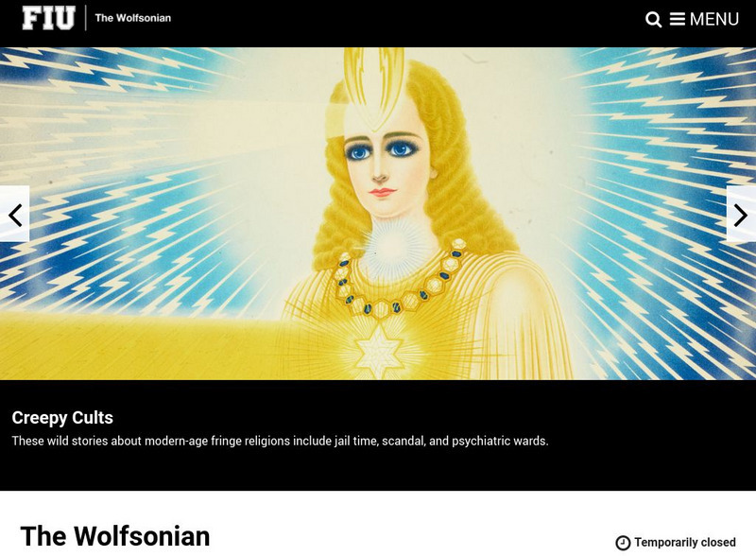Open the search magnifier icon
Viewport: 756px width, 556px height.
point(653,19)
